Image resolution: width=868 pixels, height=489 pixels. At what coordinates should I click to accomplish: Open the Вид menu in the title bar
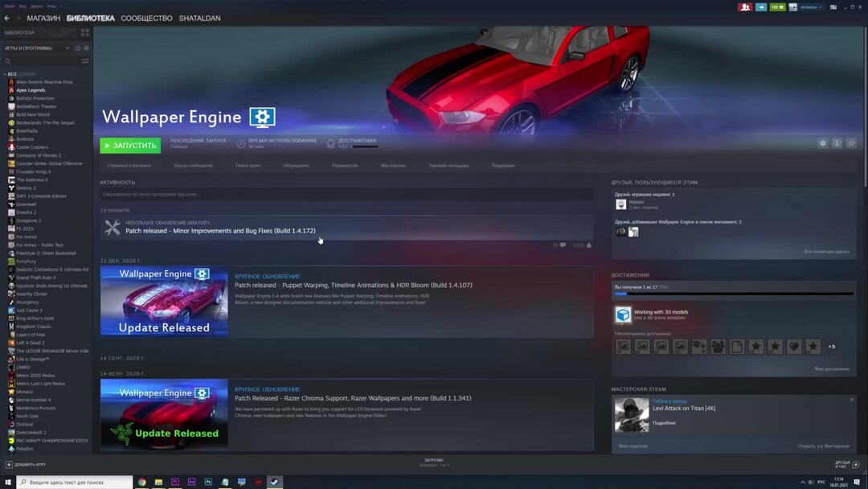click(x=23, y=6)
